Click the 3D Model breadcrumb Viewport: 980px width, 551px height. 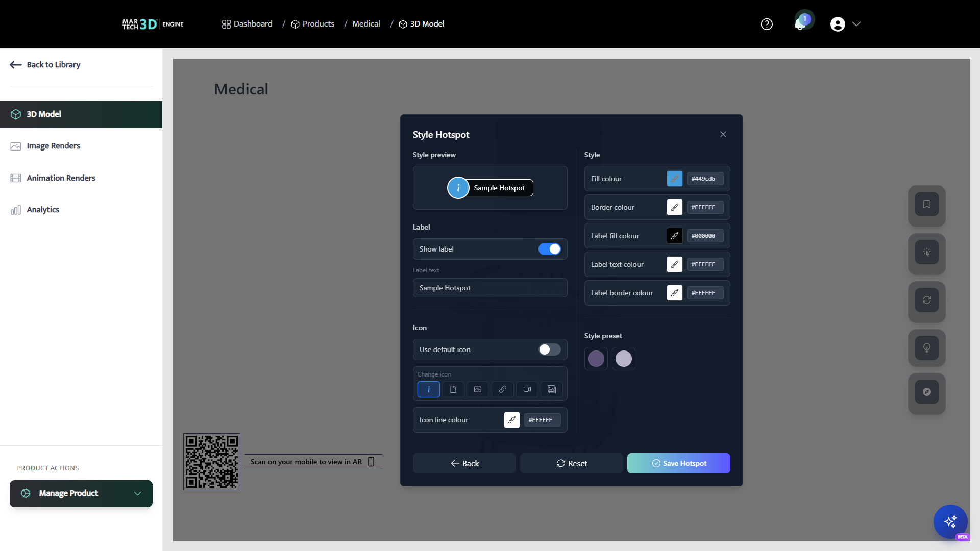pyautogui.click(x=422, y=24)
